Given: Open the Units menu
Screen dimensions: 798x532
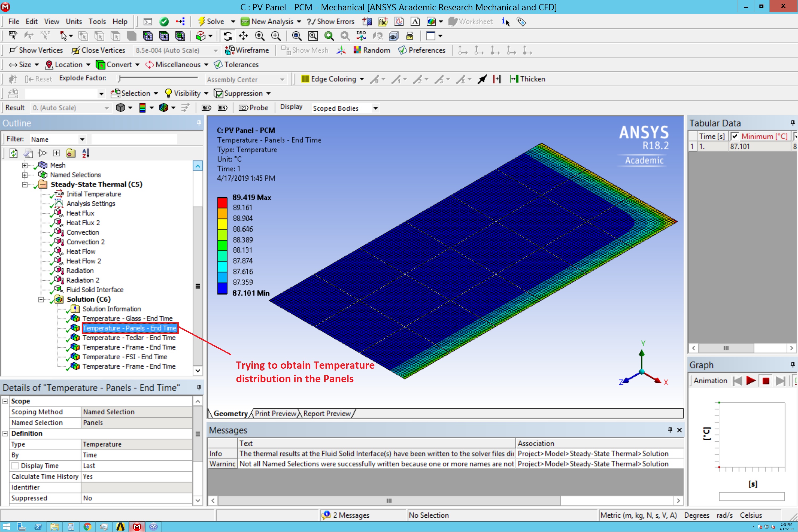Looking at the screenshot, I should point(74,21).
